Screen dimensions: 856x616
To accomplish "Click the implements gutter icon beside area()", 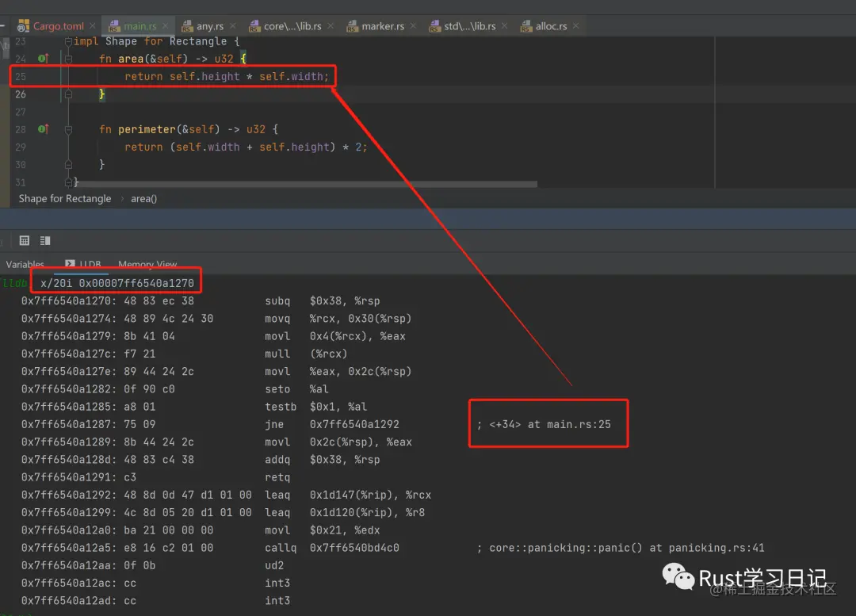I will [43, 59].
